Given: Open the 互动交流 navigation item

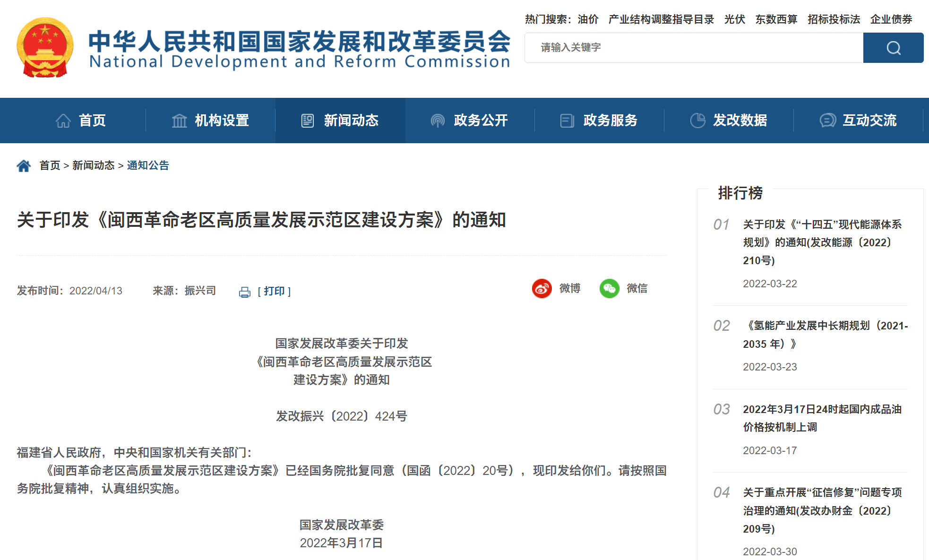Looking at the screenshot, I should click(x=858, y=121).
